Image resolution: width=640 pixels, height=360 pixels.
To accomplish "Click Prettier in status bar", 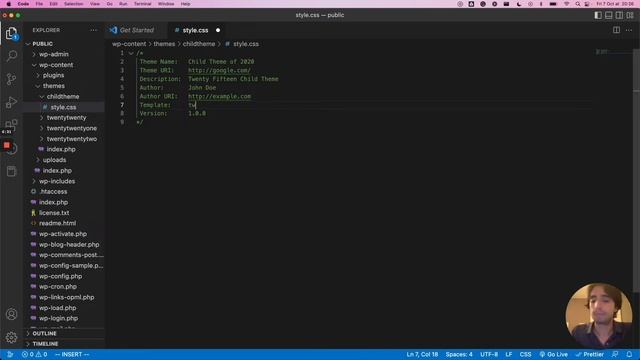I will point(589,354).
